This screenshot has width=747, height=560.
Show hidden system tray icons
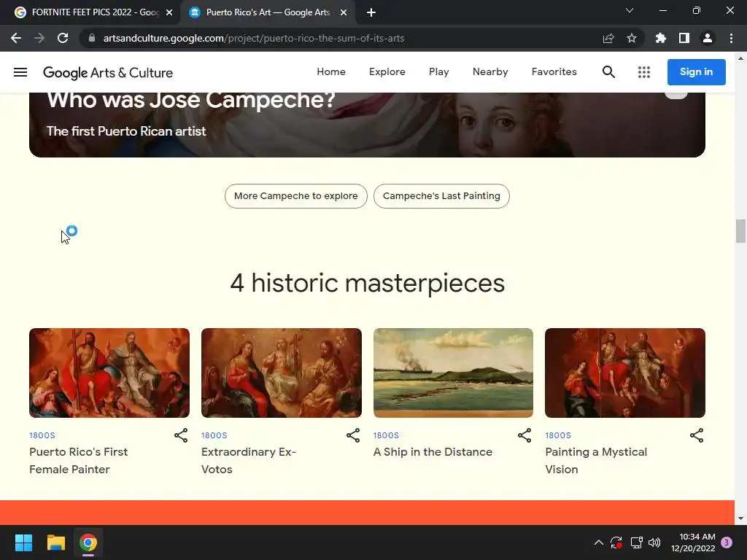point(599,542)
